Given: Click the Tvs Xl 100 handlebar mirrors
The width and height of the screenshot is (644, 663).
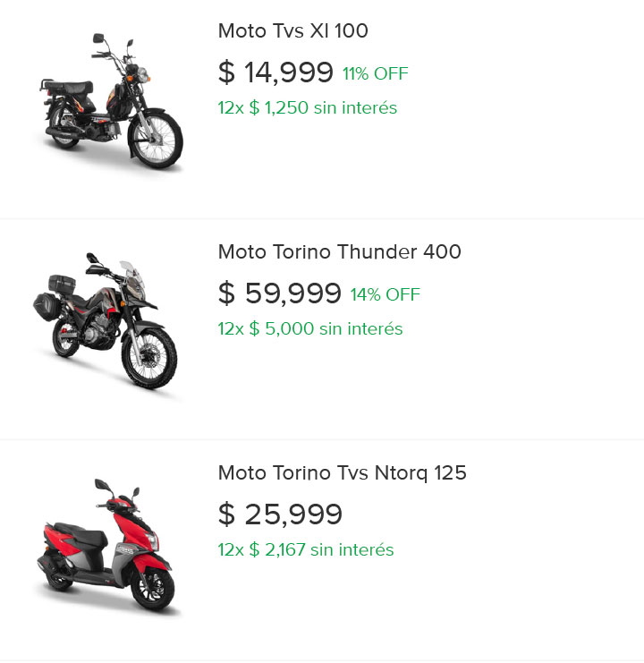Looking at the screenshot, I should pos(100,38).
